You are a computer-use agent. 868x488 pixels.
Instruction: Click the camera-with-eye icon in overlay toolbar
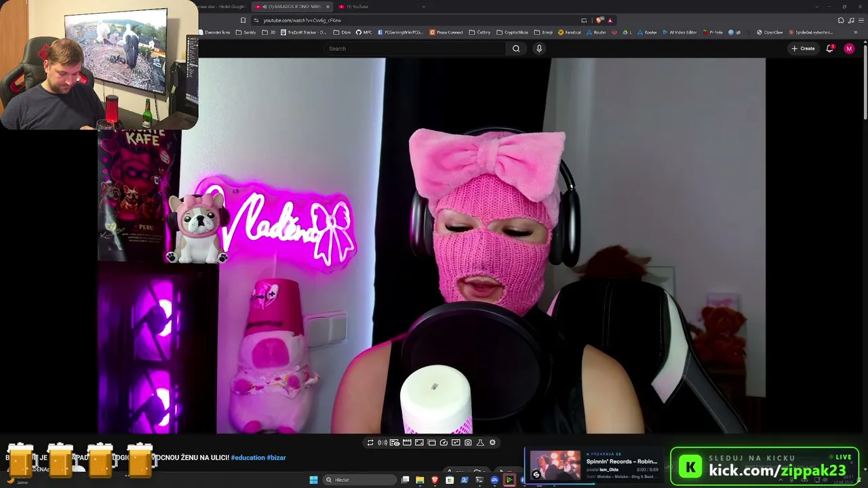click(395, 443)
